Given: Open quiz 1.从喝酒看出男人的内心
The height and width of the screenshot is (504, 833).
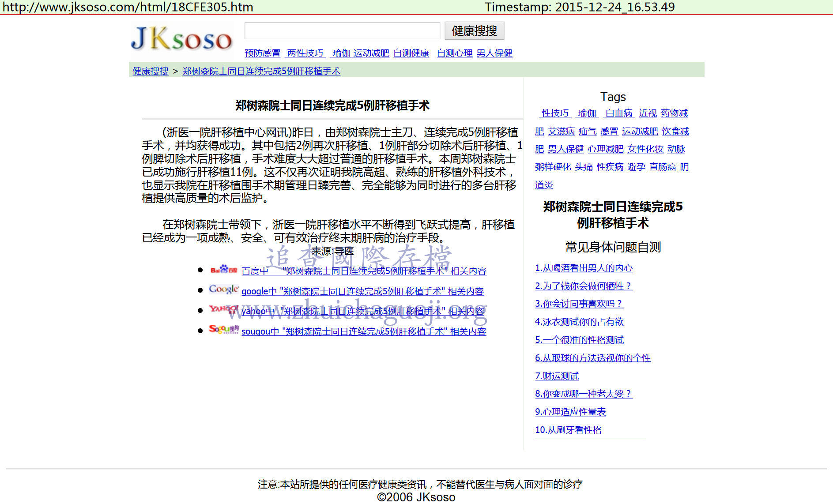Looking at the screenshot, I should click(x=584, y=268).
